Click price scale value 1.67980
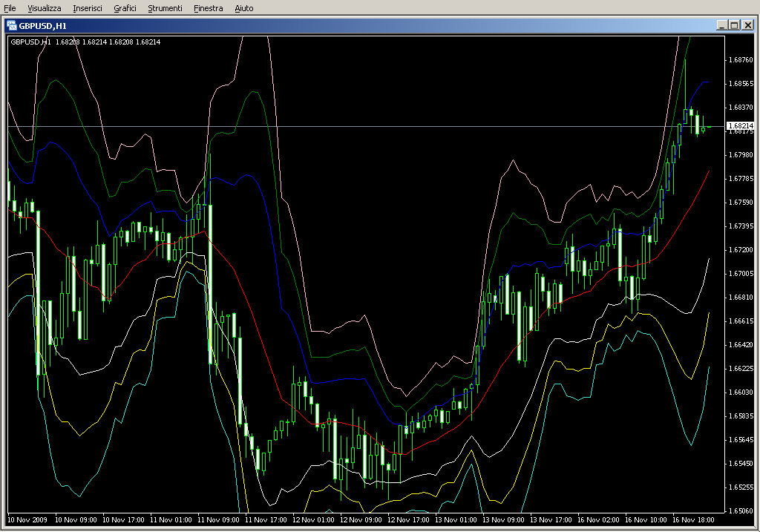The height and width of the screenshot is (532, 760). point(741,155)
